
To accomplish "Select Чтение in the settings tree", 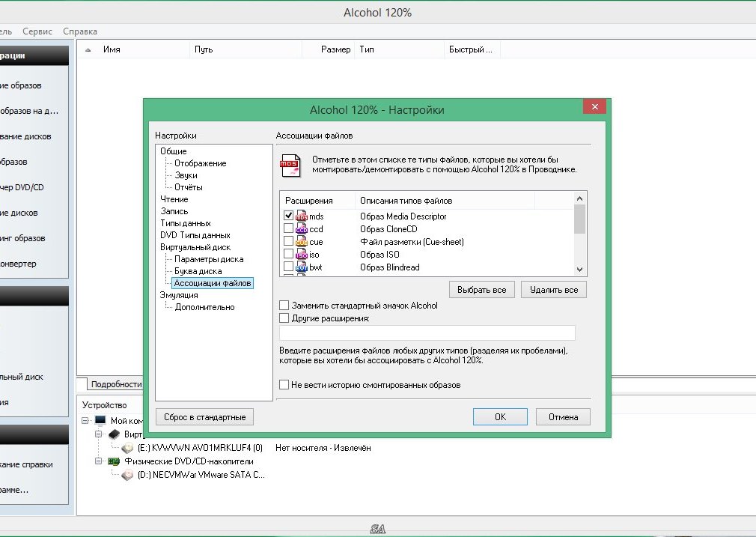I will tap(174, 199).
